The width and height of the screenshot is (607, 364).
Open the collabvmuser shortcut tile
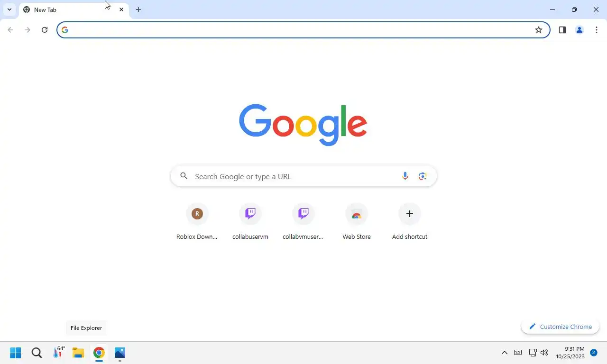303,222
